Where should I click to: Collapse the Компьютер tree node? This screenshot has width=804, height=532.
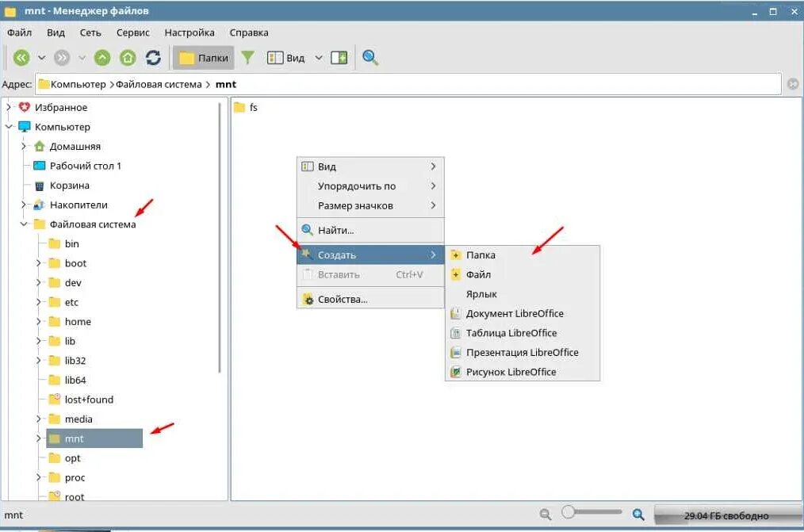point(9,127)
